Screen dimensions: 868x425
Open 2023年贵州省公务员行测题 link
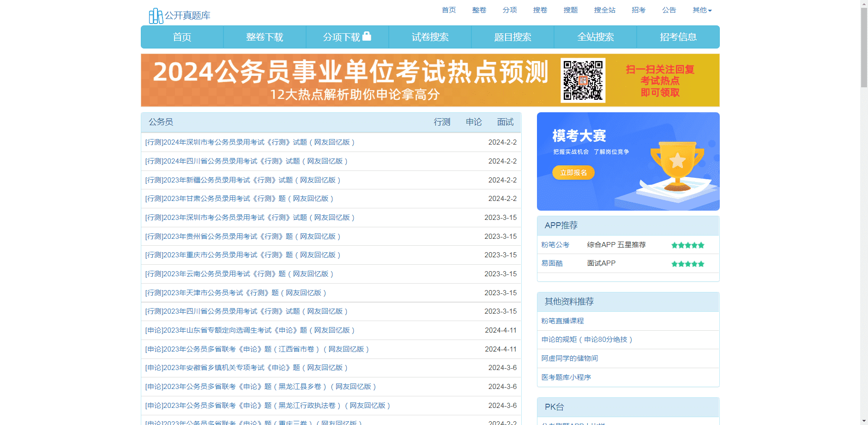pyautogui.click(x=243, y=237)
